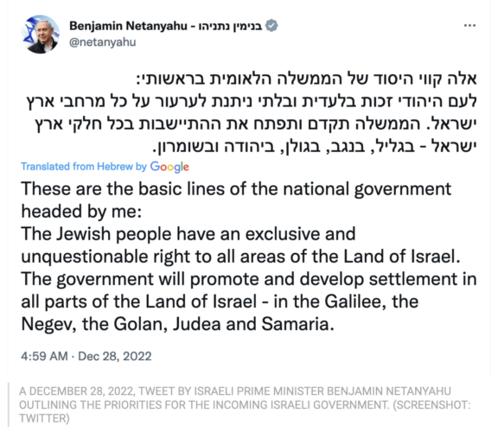Image resolution: width=504 pixels, height=432 pixels.
Task: Click the verified checkmark badge
Action: (x=272, y=26)
